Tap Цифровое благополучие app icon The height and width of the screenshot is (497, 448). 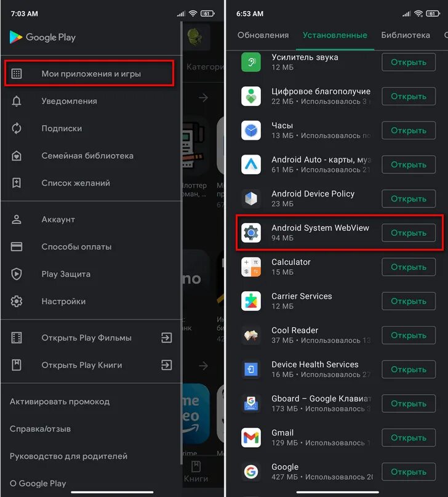251,96
